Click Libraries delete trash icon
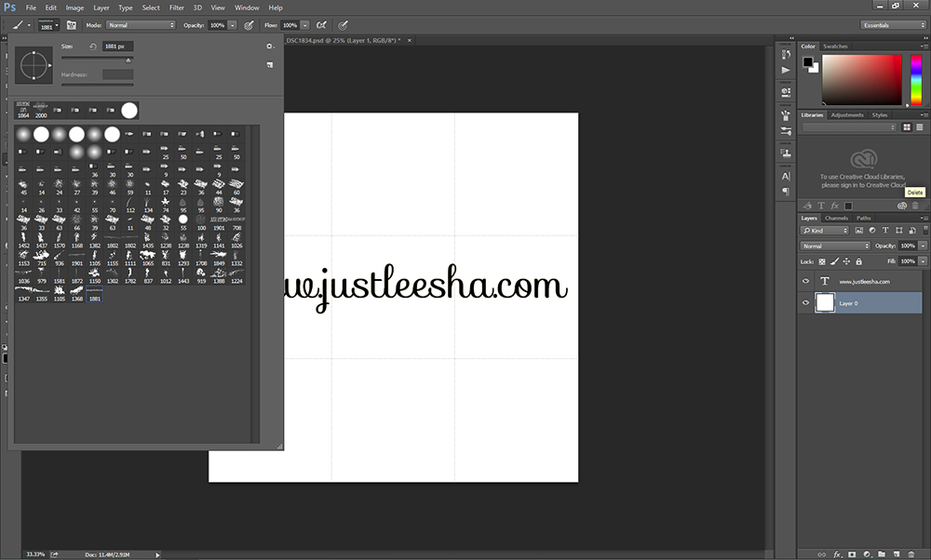This screenshot has width=931, height=560. (915, 206)
